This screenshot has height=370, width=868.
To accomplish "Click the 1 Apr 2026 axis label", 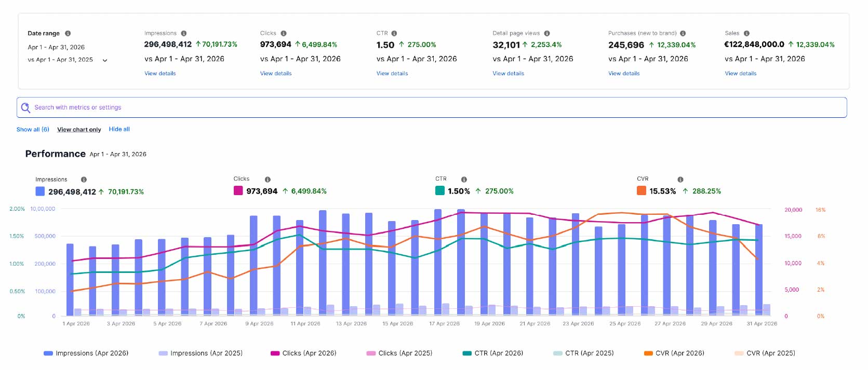I will click(x=76, y=324).
